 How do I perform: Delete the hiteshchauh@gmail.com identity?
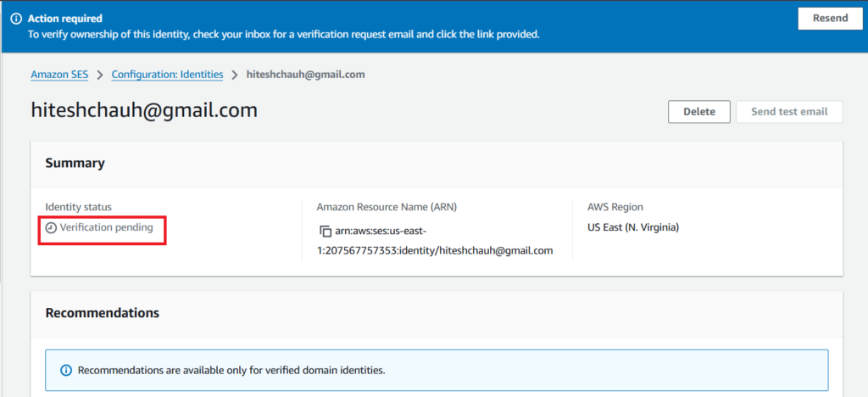[699, 112]
